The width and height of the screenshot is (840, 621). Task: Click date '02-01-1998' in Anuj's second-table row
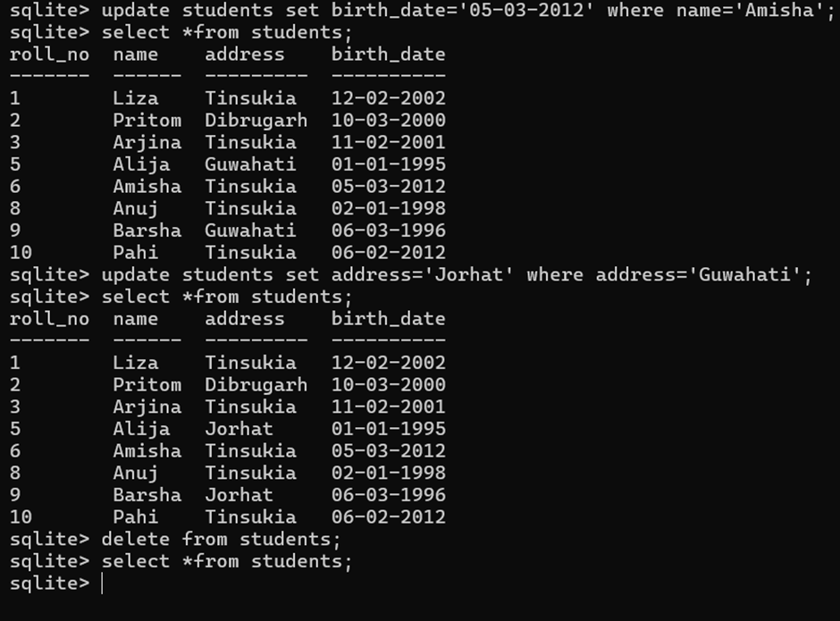point(389,473)
